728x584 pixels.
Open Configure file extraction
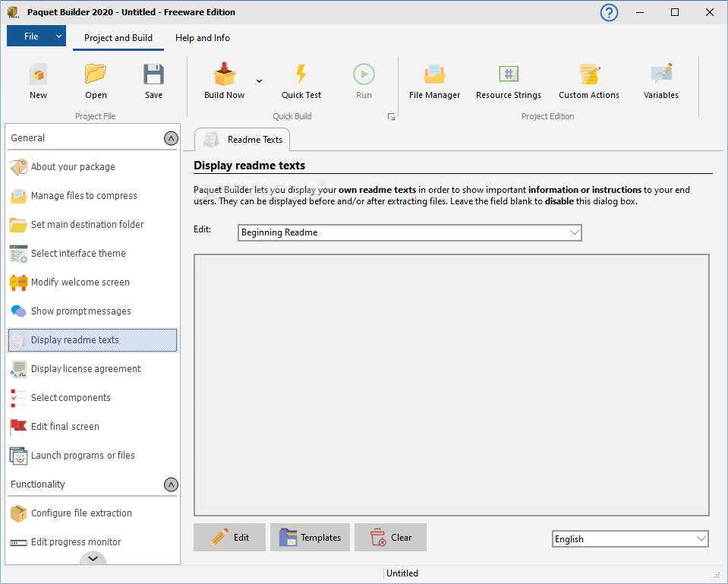coord(93,513)
